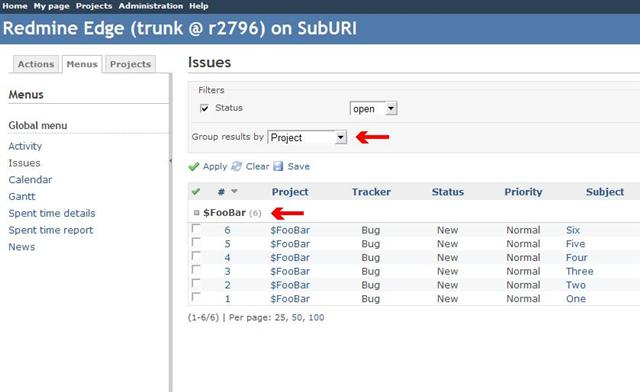The height and width of the screenshot is (392, 640).
Task: Switch to the Projects sidebar tab
Action: [x=130, y=64]
